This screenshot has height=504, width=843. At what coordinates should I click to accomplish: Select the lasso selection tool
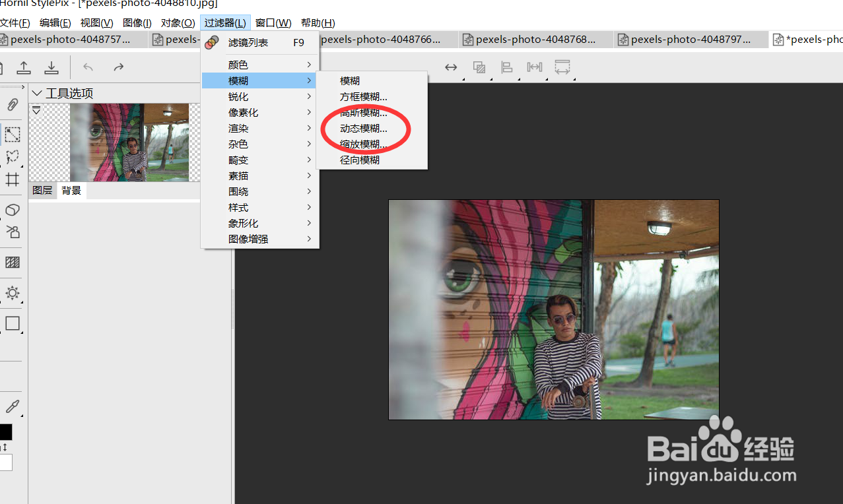13,157
